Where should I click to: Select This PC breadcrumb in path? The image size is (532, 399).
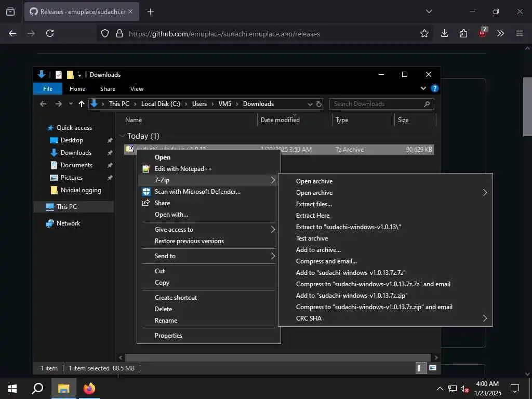(x=119, y=104)
